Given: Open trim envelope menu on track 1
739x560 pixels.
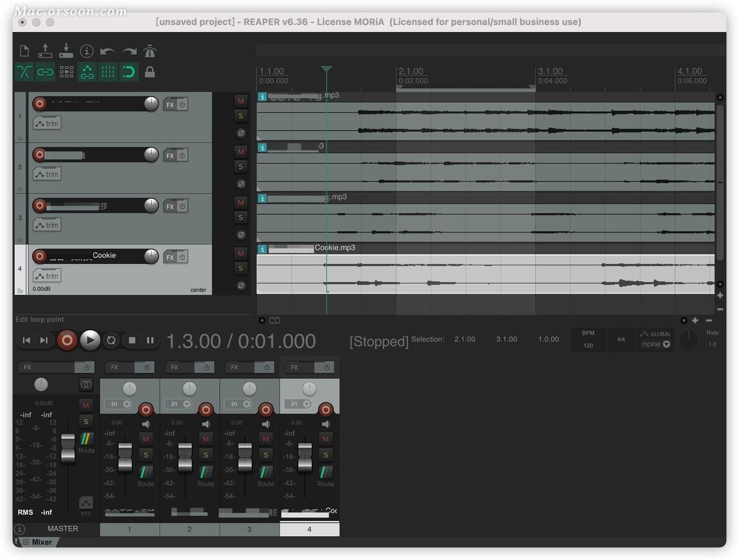Looking at the screenshot, I should pyautogui.click(x=47, y=123).
